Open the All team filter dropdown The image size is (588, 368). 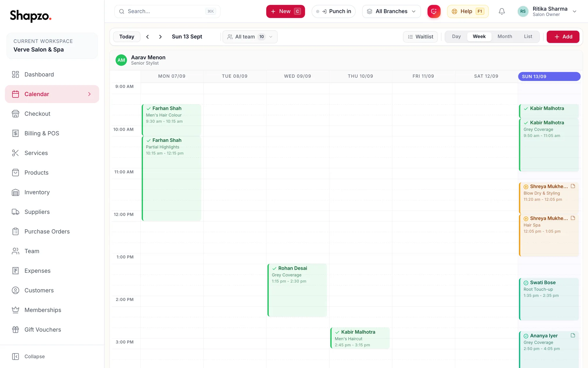250,37
